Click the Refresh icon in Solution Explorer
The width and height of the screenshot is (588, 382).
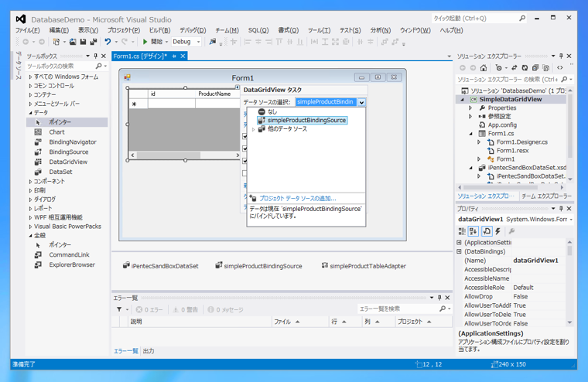pyautogui.click(x=525, y=68)
